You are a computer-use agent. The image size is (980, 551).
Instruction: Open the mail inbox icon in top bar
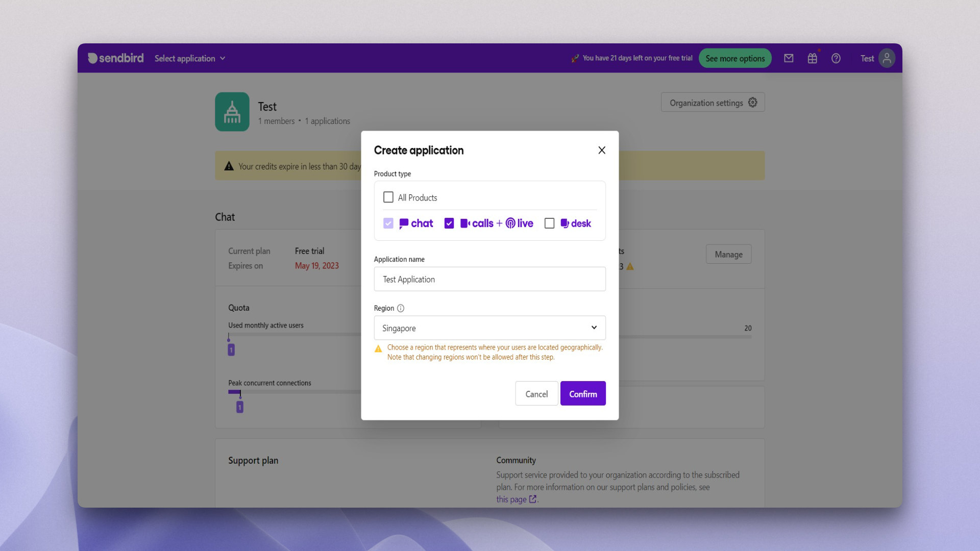pyautogui.click(x=789, y=58)
